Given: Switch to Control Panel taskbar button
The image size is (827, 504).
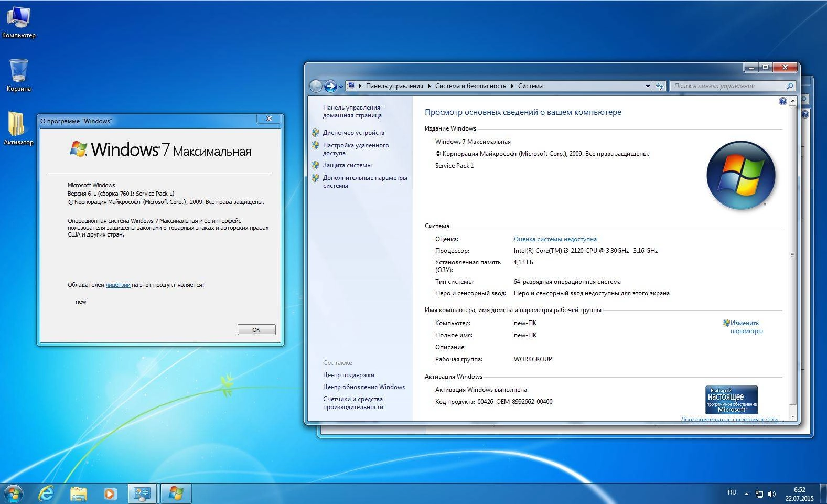Looking at the screenshot, I should click(142, 494).
